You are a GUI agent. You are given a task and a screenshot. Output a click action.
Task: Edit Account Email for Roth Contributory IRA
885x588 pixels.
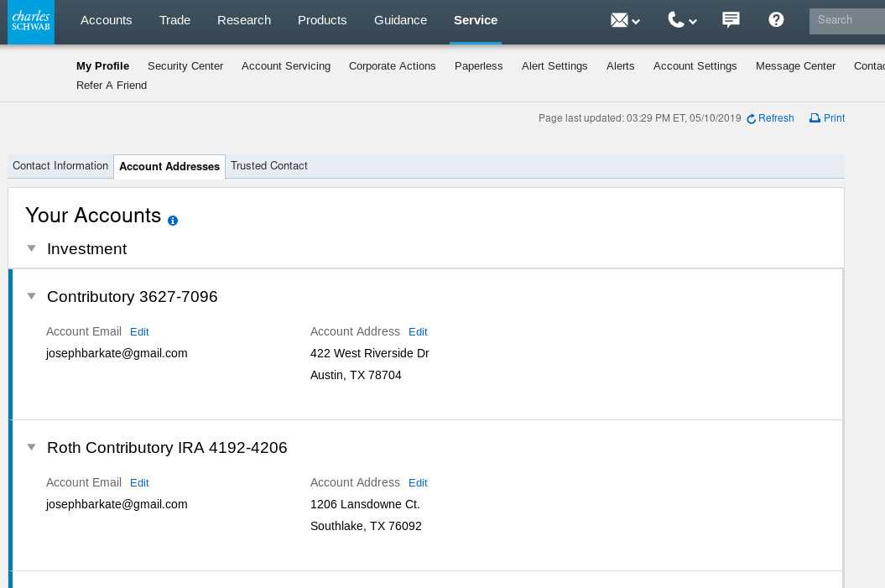click(x=139, y=483)
